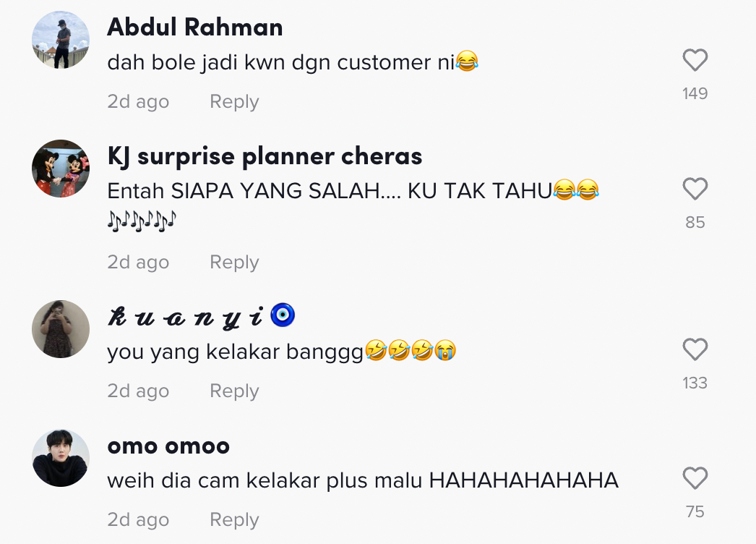Click the 133 likes count
Image resolution: width=756 pixels, height=544 pixels.
pyautogui.click(x=695, y=383)
